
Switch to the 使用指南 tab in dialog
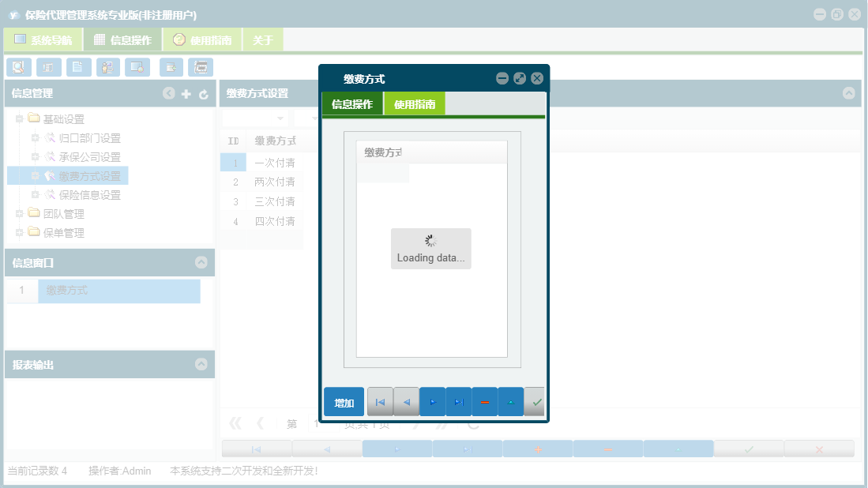pyautogui.click(x=414, y=103)
